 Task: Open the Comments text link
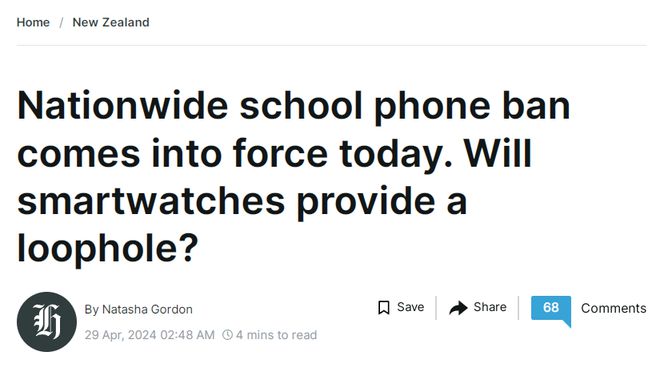coord(613,308)
